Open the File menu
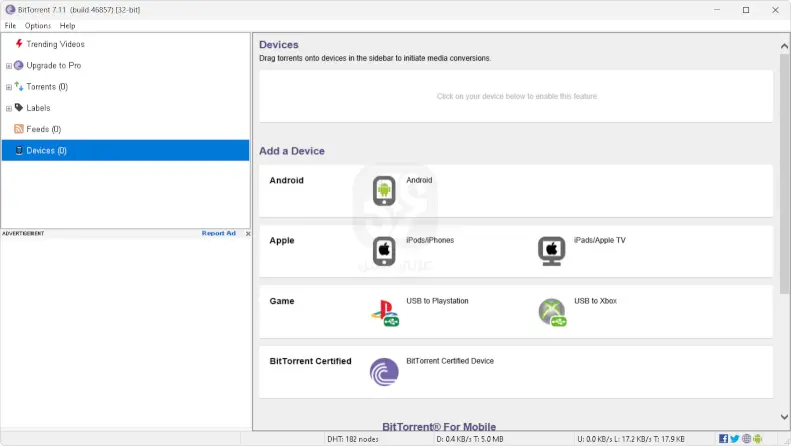The image size is (791, 446). click(x=10, y=25)
